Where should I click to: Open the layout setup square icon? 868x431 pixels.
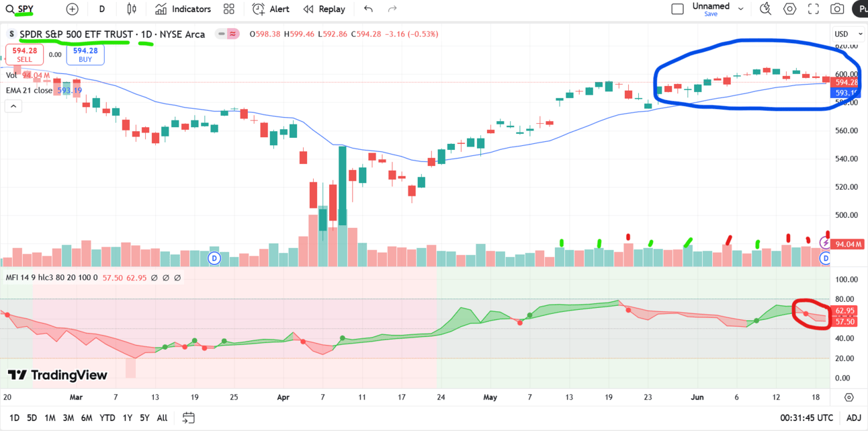pos(678,9)
